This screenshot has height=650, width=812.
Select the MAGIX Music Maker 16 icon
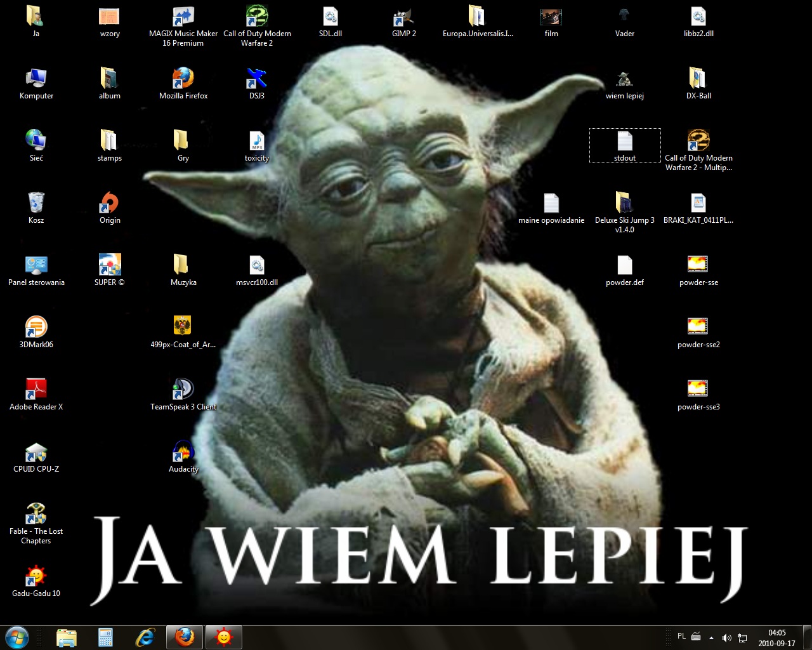(183, 26)
